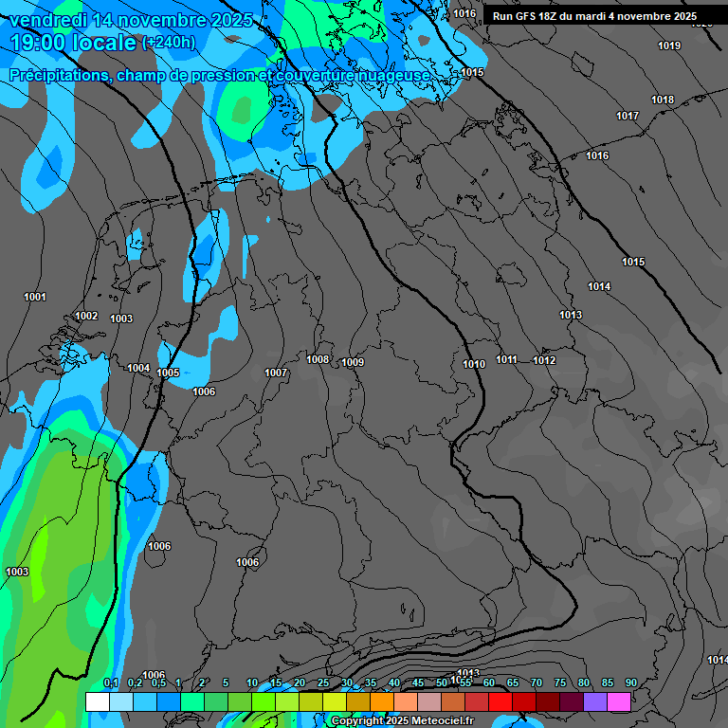Select the 1018 isobar label
Viewport: 728px width, 728px height.
[x=663, y=100]
